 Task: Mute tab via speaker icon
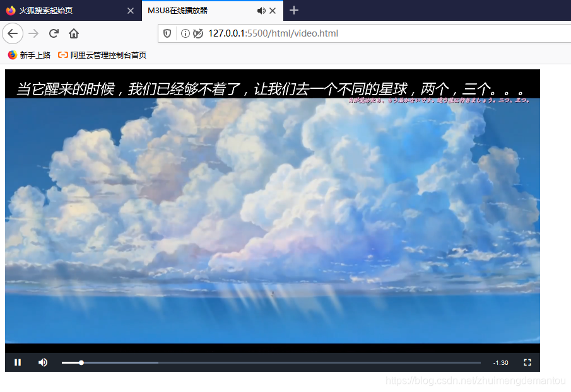click(x=261, y=11)
